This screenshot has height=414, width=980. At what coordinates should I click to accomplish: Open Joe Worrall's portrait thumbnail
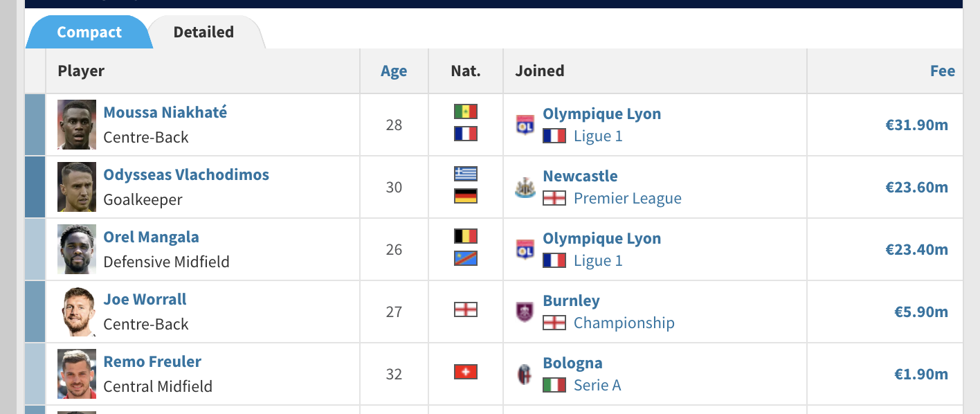pos(77,312)
